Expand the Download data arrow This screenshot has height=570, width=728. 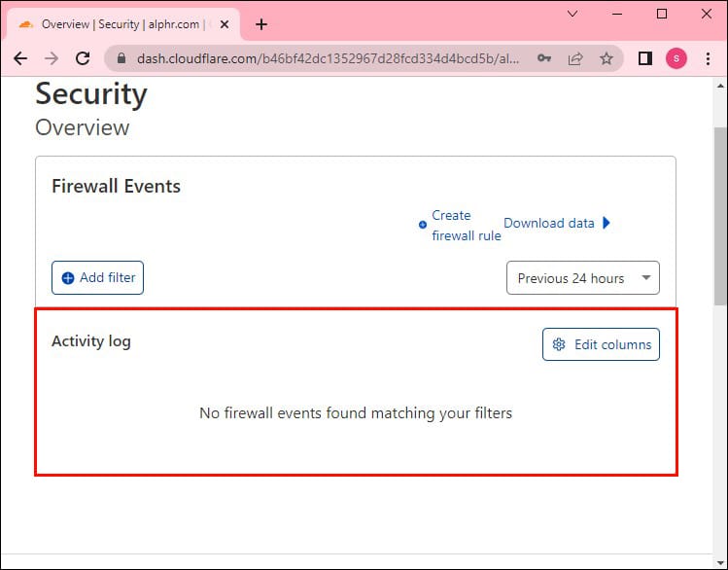point(607,223)
